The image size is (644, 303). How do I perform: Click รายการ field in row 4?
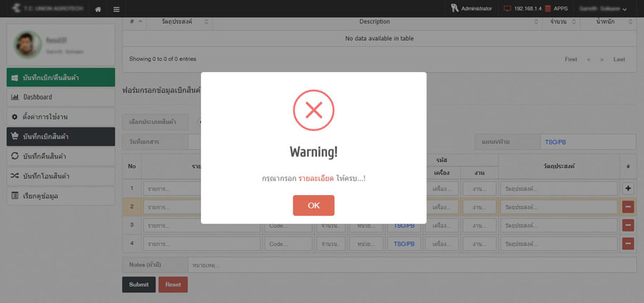(x=202, y=244)
